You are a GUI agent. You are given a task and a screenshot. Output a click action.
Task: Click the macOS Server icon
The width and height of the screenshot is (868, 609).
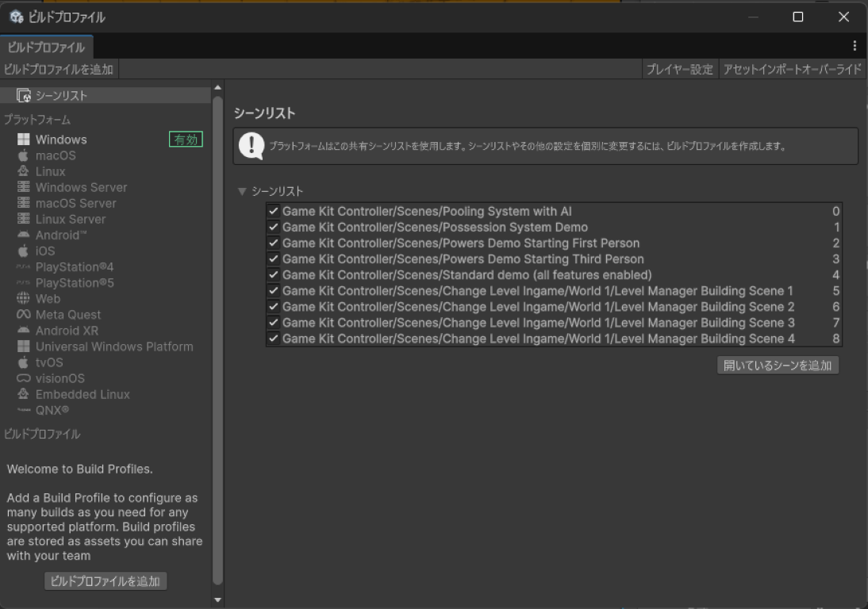(23, 203)
